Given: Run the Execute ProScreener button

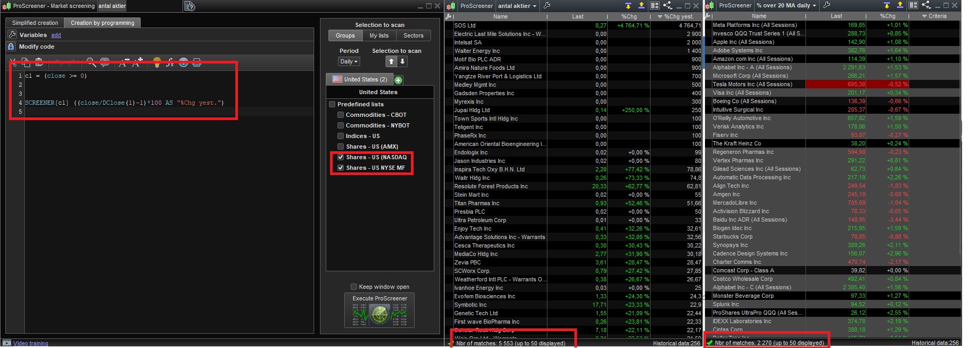Looking at the screenshot, I should coord(380,310).
